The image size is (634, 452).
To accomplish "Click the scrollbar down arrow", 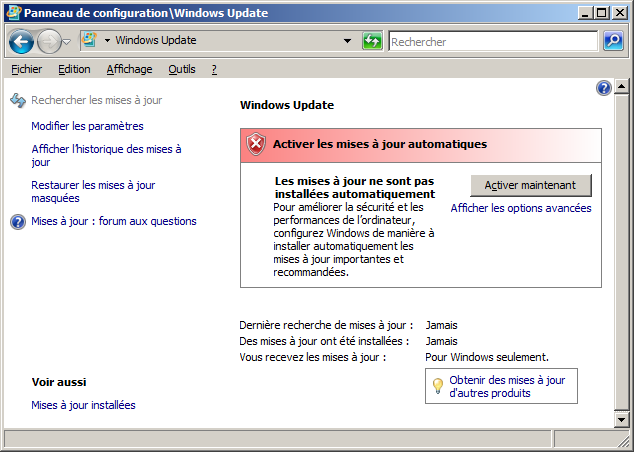I will [x=621, y=419].
